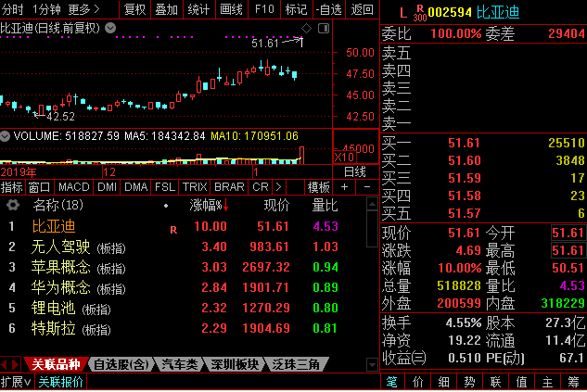
Task: Open the gear settings icon in the list header
Action: pos(13,205)
